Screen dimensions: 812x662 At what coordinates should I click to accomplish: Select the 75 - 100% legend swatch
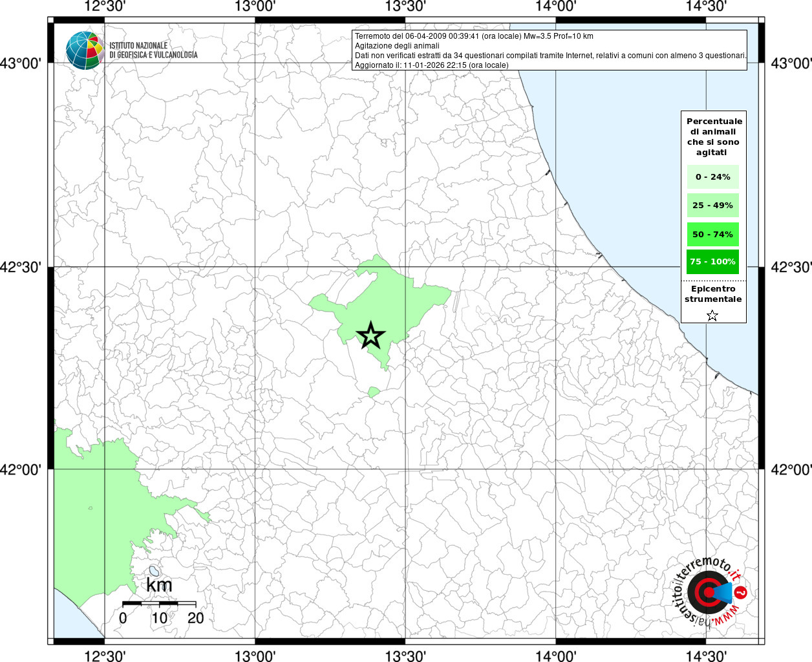[x=712, y=262]
